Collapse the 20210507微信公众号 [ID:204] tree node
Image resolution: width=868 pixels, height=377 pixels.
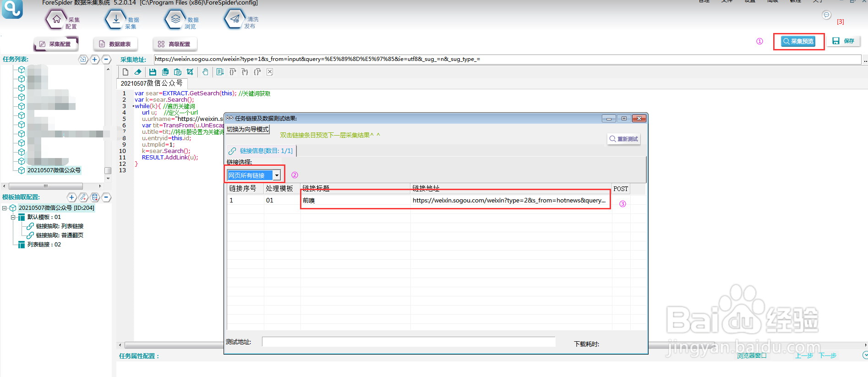click(5, 208)
